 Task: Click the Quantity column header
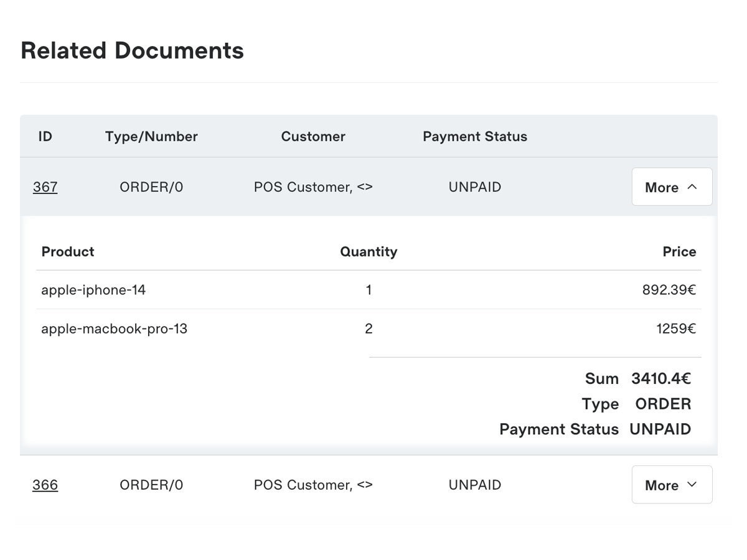pos(368,252)
